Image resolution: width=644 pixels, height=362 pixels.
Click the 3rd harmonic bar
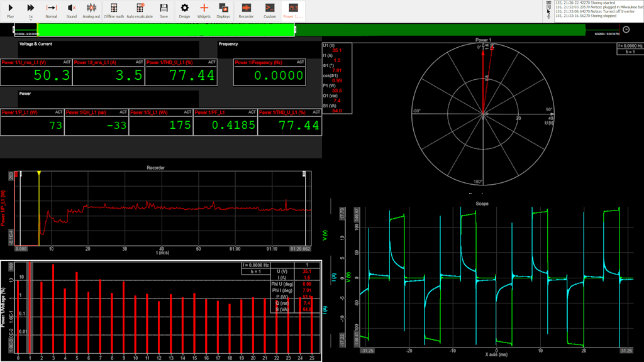click(53, 309)
